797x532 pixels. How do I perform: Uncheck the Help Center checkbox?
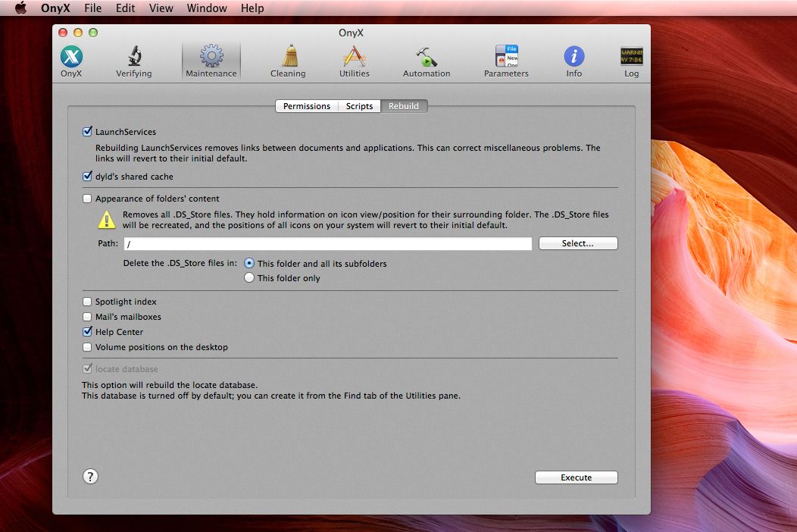click(87, 332)
